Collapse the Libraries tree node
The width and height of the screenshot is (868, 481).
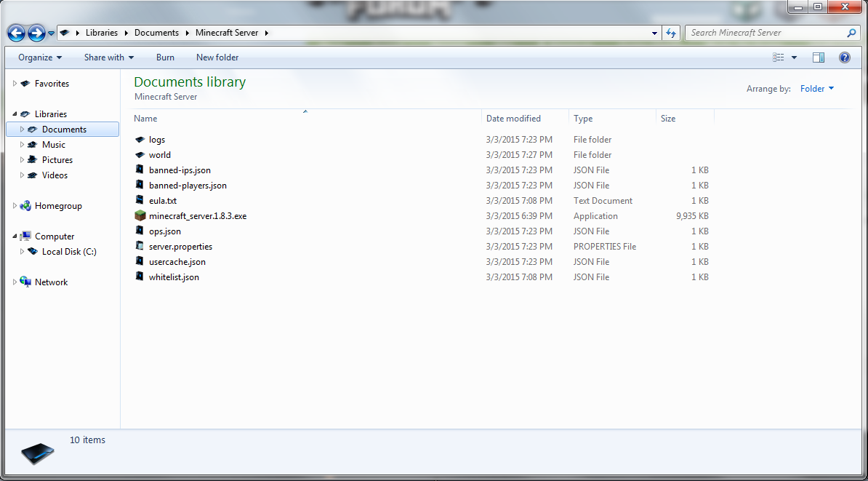coord(15,114)
